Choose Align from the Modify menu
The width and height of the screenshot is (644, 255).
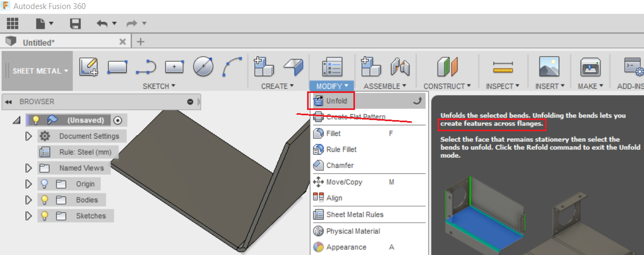click(368, 198)
